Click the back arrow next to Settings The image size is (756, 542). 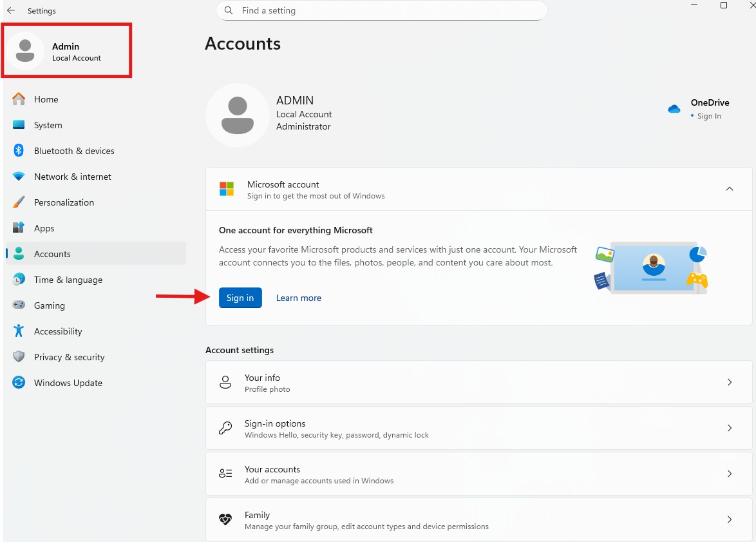pyautogui.click(x=11, y=11)
